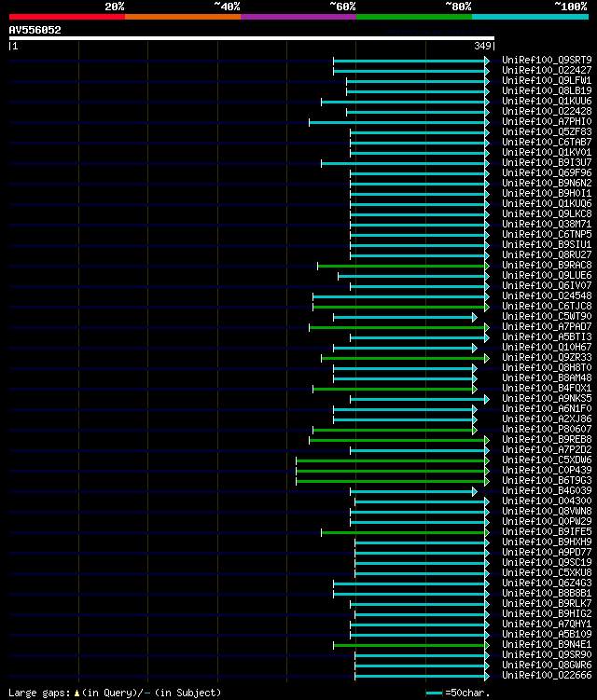This screenshot has height=700, width=597.
Task: Click the UniRef100_C5WT90 label
Action: tap(547, 317)
